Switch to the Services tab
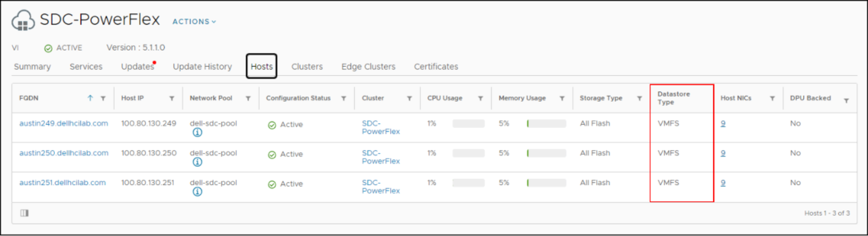 click(86, 67)
